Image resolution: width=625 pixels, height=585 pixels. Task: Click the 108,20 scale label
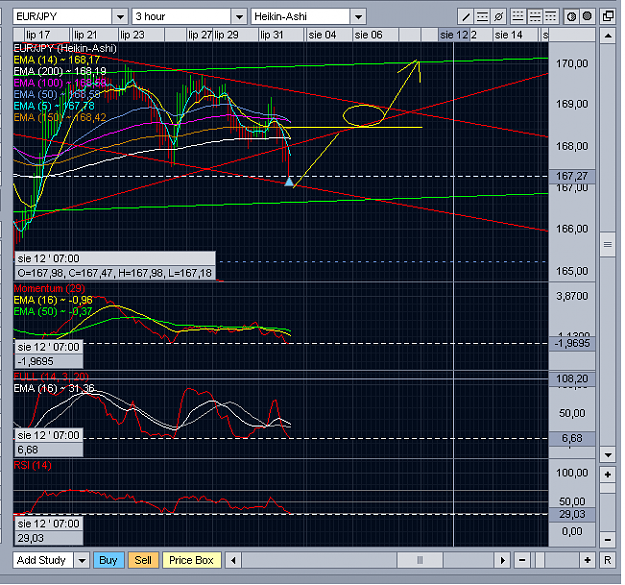point(572,379)
